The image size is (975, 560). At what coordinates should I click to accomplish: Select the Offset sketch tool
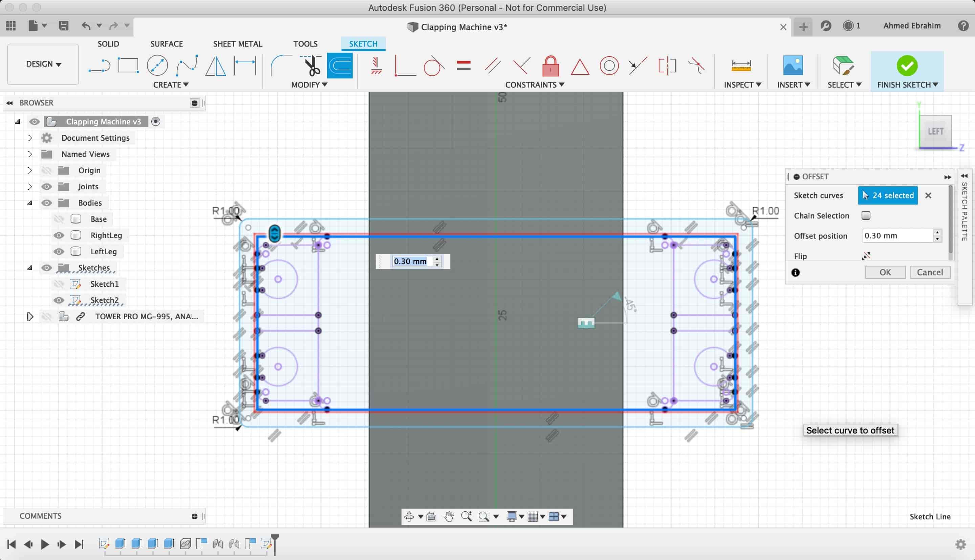click(340, 65)
